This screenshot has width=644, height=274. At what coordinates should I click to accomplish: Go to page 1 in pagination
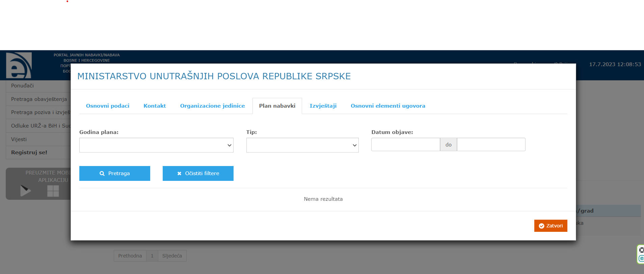(x=152, y=256)
